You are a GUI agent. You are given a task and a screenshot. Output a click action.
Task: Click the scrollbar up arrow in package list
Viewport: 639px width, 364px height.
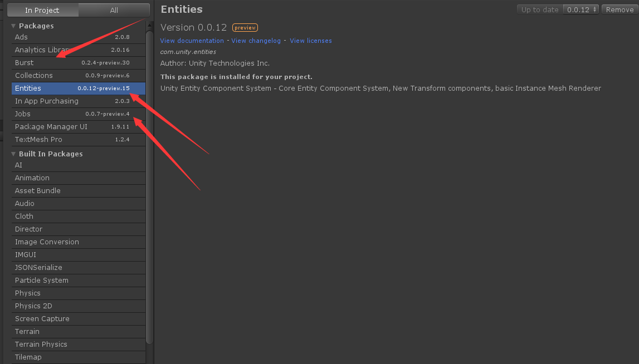[x=149, y=26]
